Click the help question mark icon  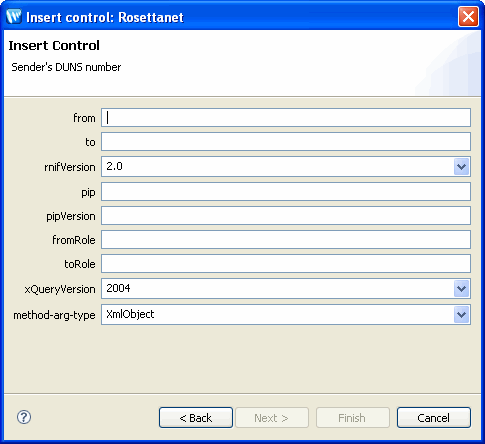(x=24, y=417)
